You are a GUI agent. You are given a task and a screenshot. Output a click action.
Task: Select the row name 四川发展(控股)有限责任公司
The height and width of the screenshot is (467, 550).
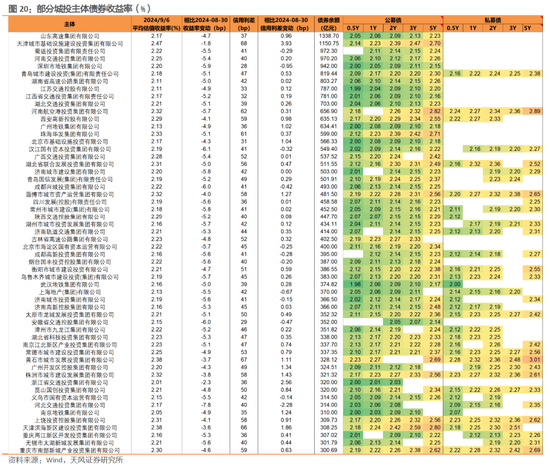pos(70,202)
